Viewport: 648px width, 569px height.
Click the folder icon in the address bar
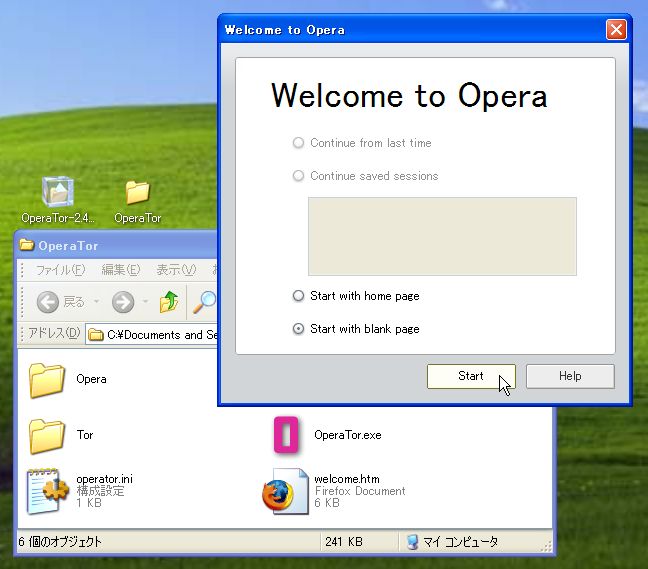[96, 334]
